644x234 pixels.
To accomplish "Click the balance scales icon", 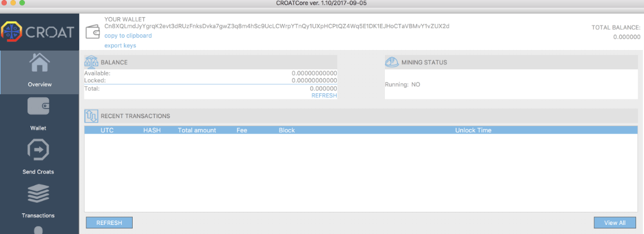I will click(x=91, y=62).
